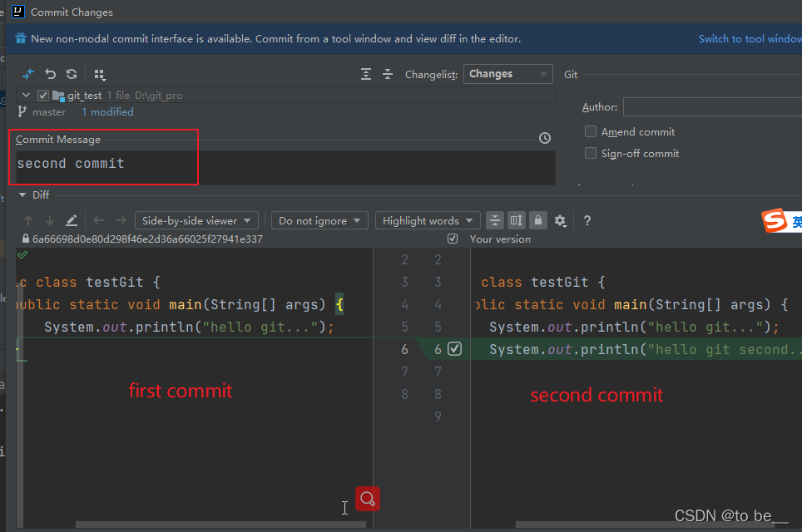The image size is (802, 532).
Task: Open the Group By icon menu
Action: pos(100,75)
